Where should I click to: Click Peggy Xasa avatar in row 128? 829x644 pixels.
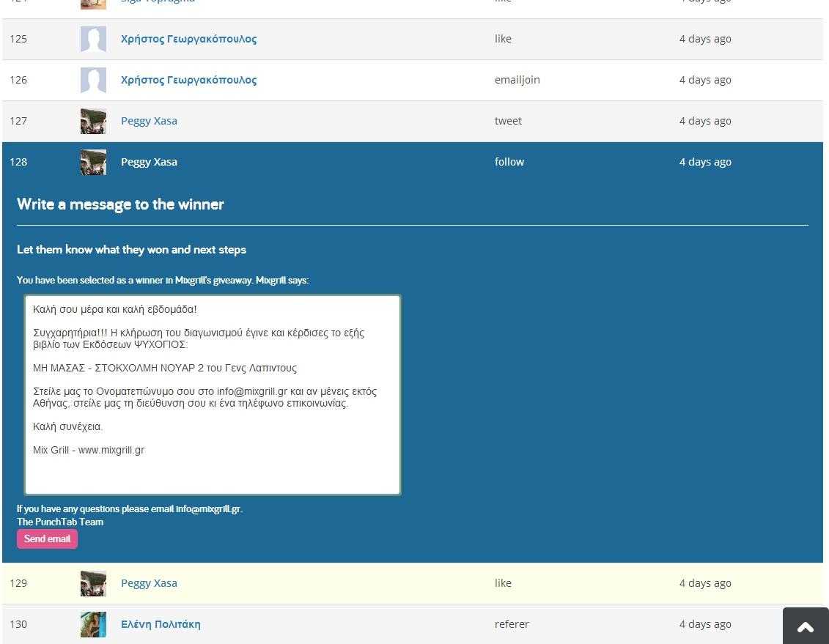(93, 162)
